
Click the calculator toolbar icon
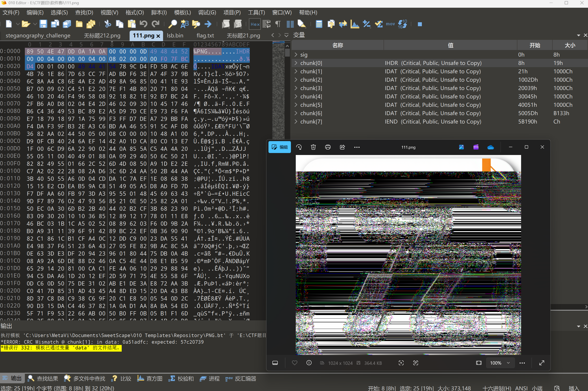[319, 24]
